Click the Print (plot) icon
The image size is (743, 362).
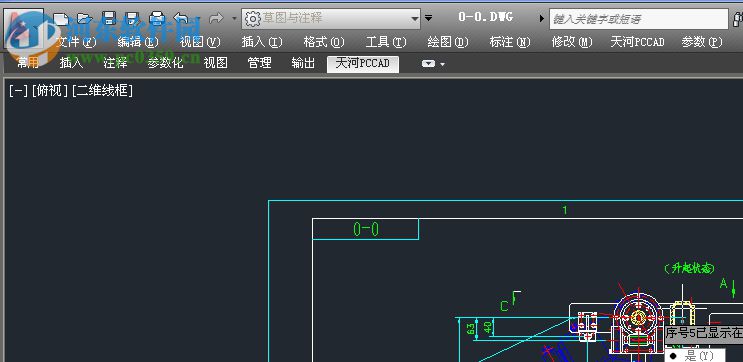click(156, 19)
